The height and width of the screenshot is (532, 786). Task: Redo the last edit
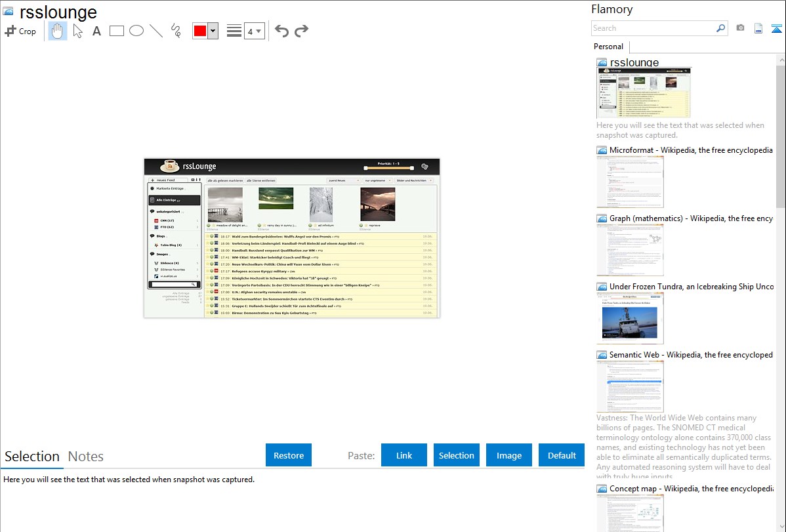(x=301, y=31)
